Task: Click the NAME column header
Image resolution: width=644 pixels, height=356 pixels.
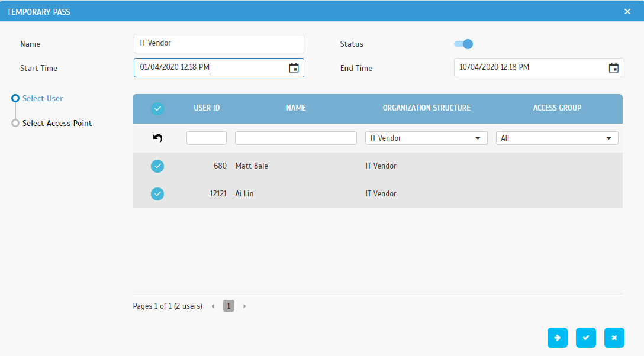Action: pos(296,108)
